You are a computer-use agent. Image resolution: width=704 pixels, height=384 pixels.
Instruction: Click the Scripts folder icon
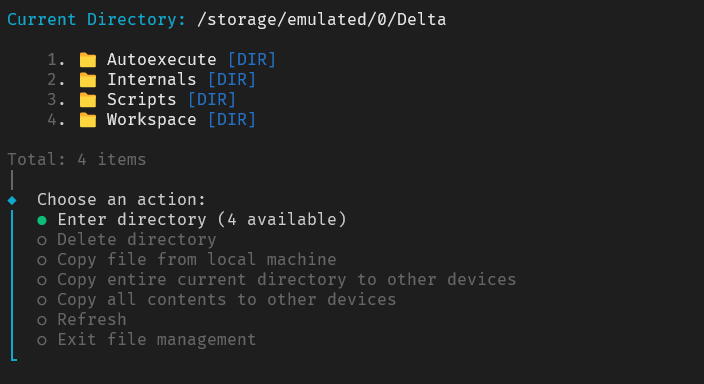pyautogui.click(x=88, y=100)
